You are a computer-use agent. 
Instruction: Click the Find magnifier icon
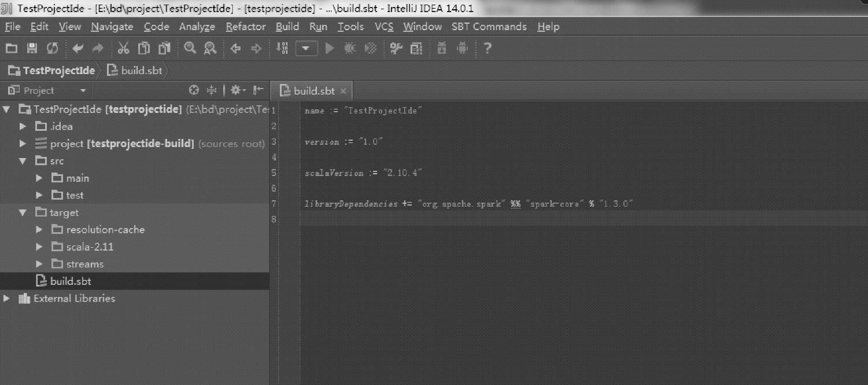pos(190,49)
